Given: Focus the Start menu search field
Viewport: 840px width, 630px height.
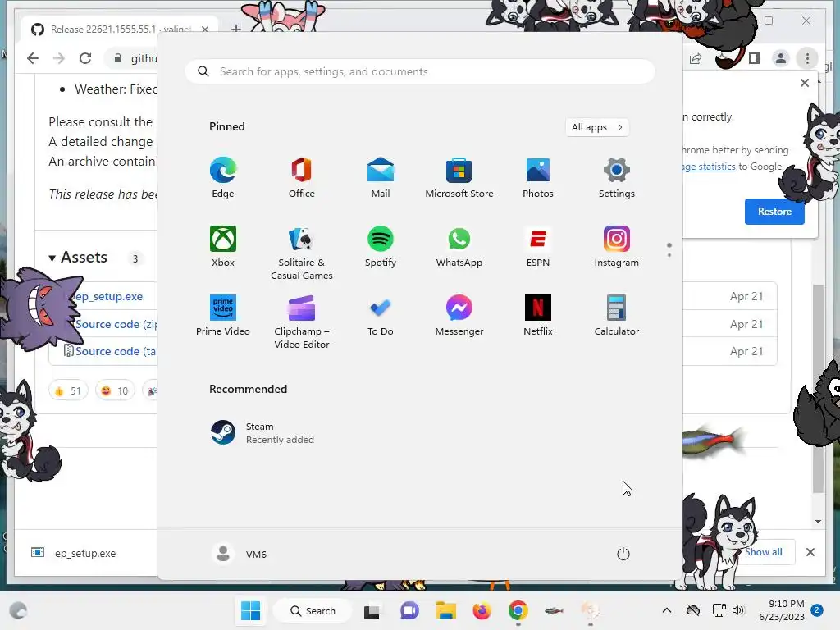Looking at the screenshot, I should (420, 72).
